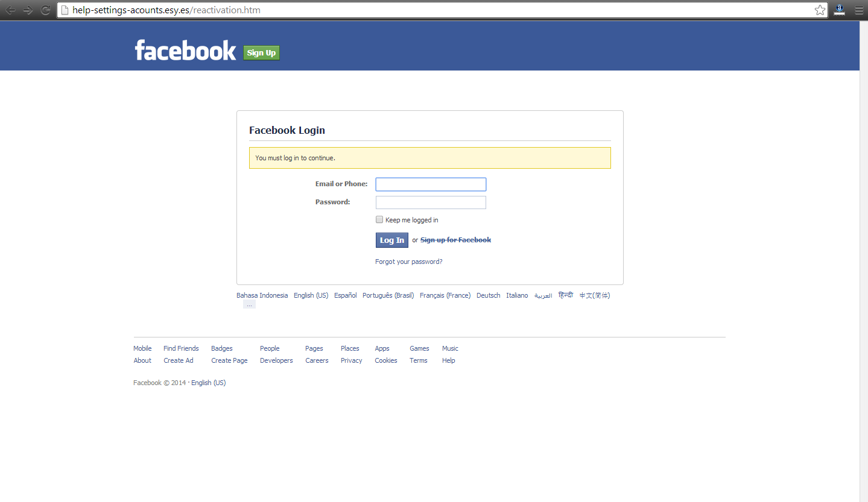Viewport: 868px width, 502px height.
Task: Open the Find Friends footer link
Action: [x=181, y=348]
